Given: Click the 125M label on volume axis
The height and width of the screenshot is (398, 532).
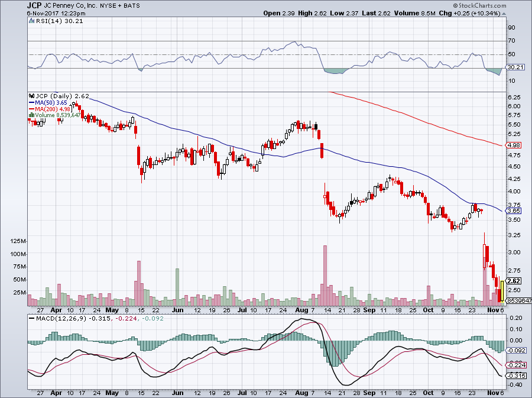Looking at the screenshot, I should click(x=18, y=241).
